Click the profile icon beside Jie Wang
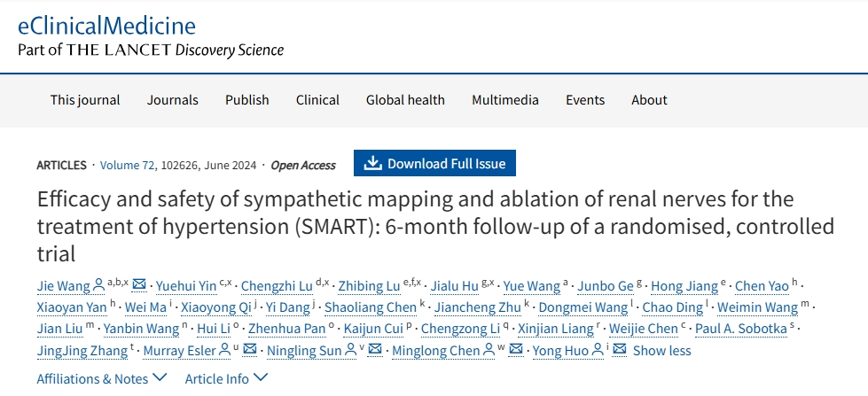The width and height of the screenshot is (868, 396). (x=98, y=285)
